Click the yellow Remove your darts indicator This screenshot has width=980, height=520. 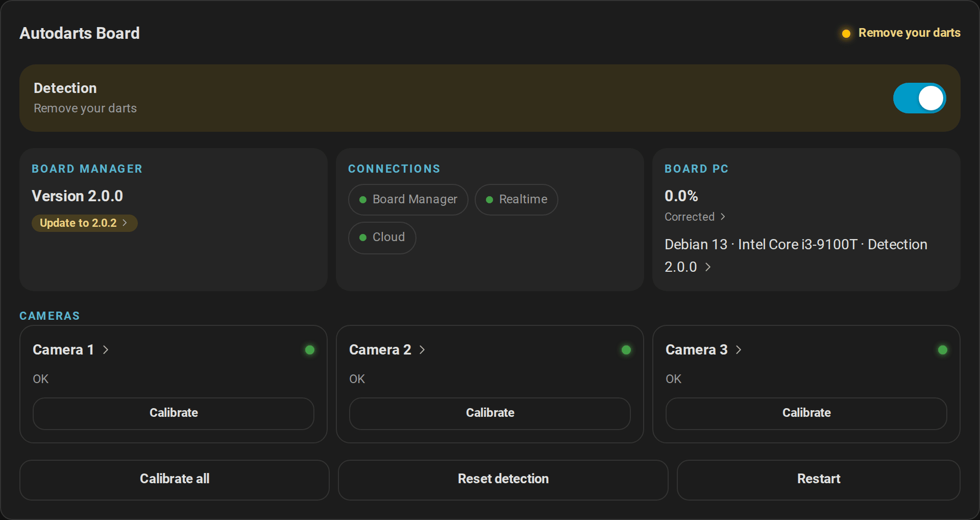pyautogui.click(x=846, y=34)
